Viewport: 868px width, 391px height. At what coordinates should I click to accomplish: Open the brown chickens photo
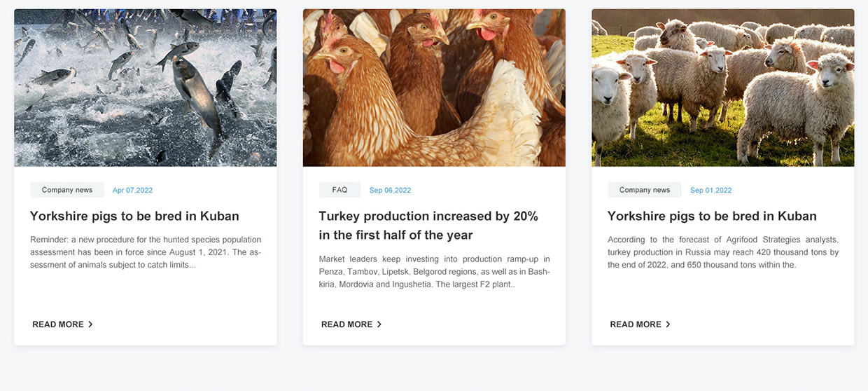434,88
